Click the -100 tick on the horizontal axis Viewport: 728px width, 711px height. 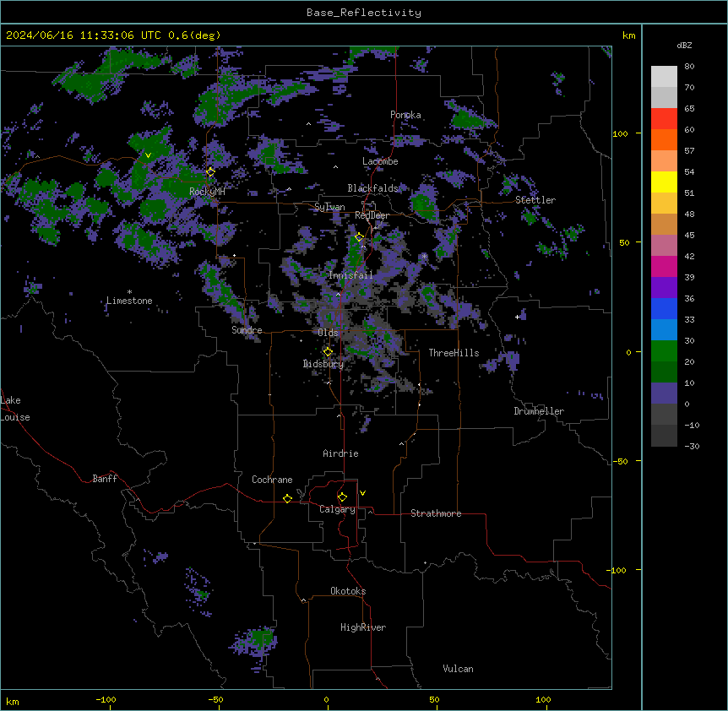pos(106,699)
